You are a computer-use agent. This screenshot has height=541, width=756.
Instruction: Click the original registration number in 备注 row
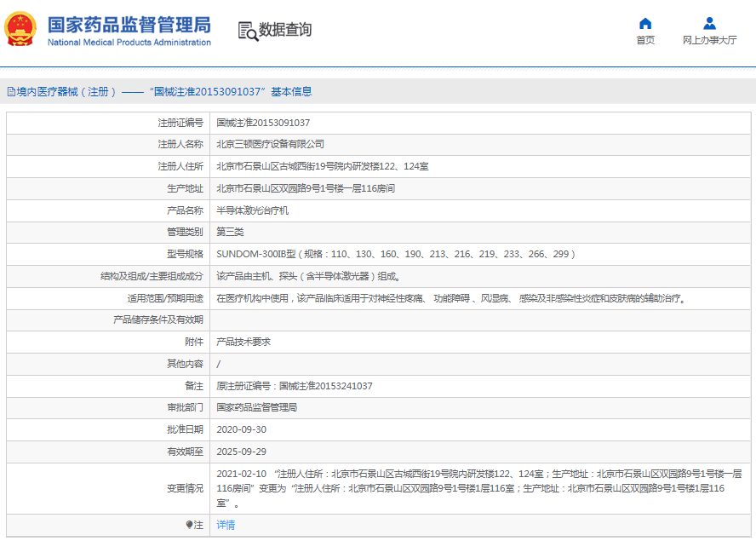point(295,386)
